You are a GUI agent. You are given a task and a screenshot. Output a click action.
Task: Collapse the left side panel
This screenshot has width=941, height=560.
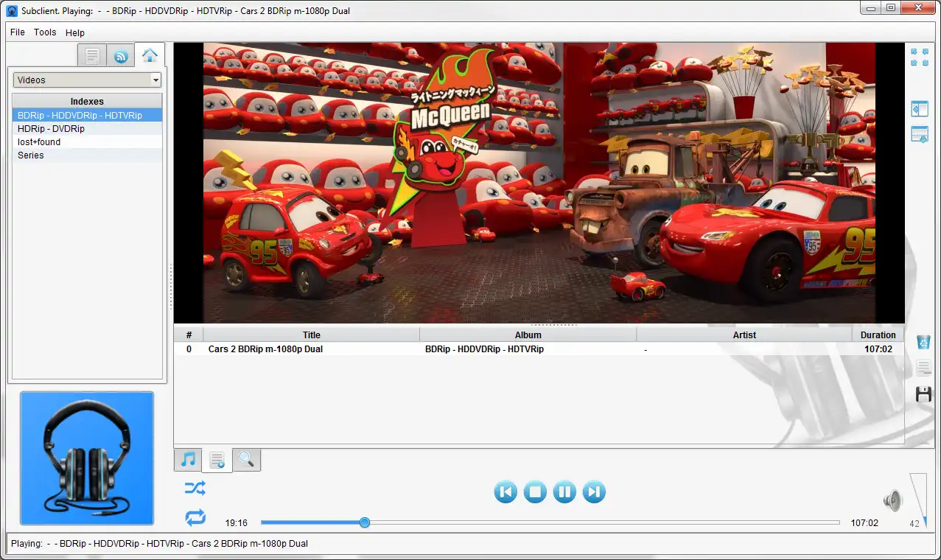click(920, 109)
